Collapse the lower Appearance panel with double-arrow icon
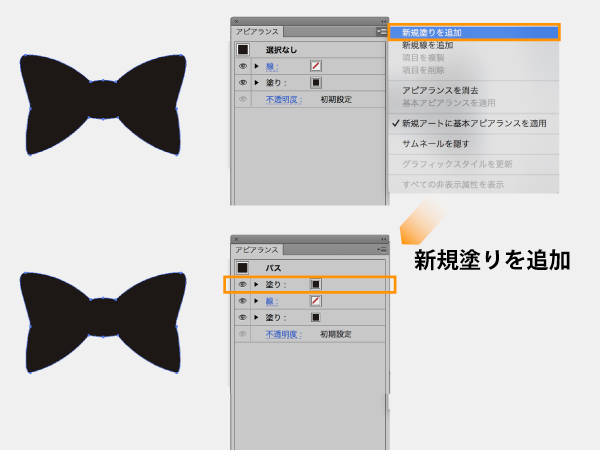Screen dimensions: 600x450 (x=382, y=238)
